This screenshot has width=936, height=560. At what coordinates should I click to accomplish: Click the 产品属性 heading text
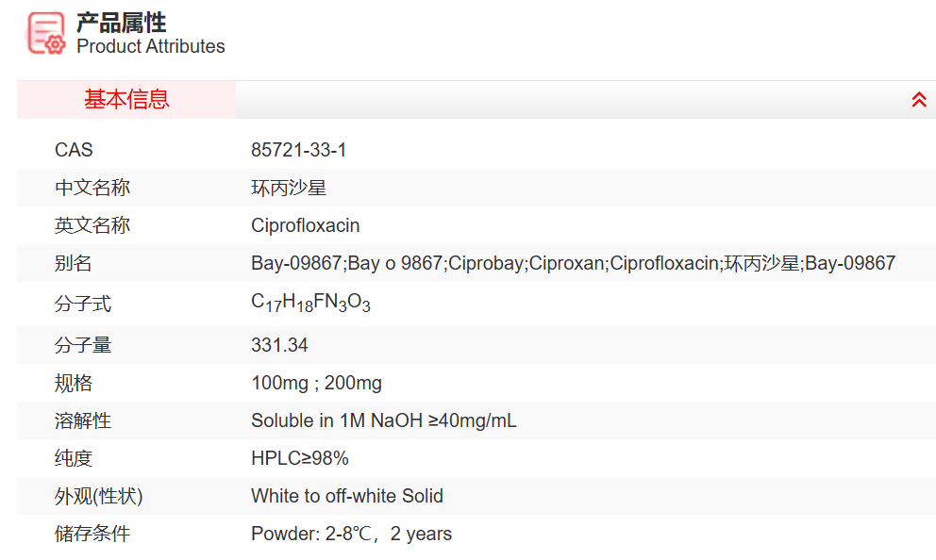click(x=121, y=23)
